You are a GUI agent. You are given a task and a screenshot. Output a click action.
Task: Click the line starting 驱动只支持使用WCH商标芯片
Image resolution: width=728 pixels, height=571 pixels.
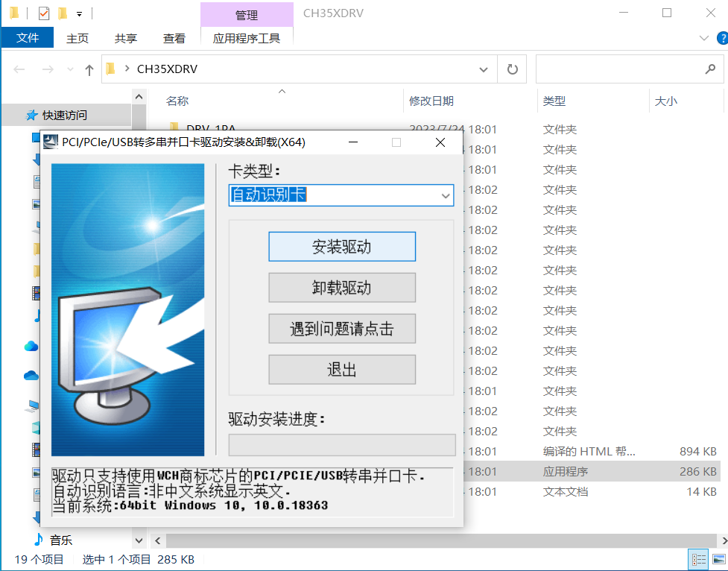coord(238,476)
